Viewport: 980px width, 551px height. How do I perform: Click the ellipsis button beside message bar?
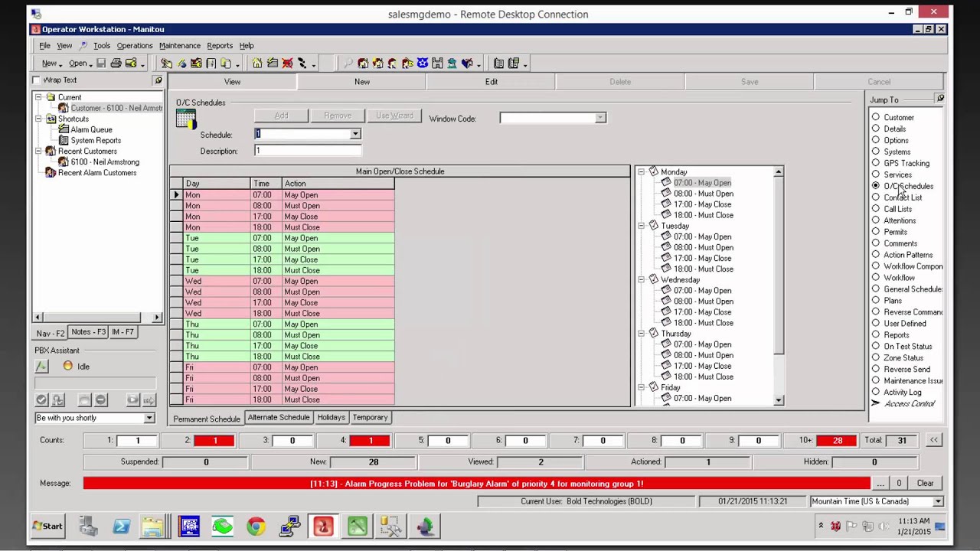click(x=880, y=484)
